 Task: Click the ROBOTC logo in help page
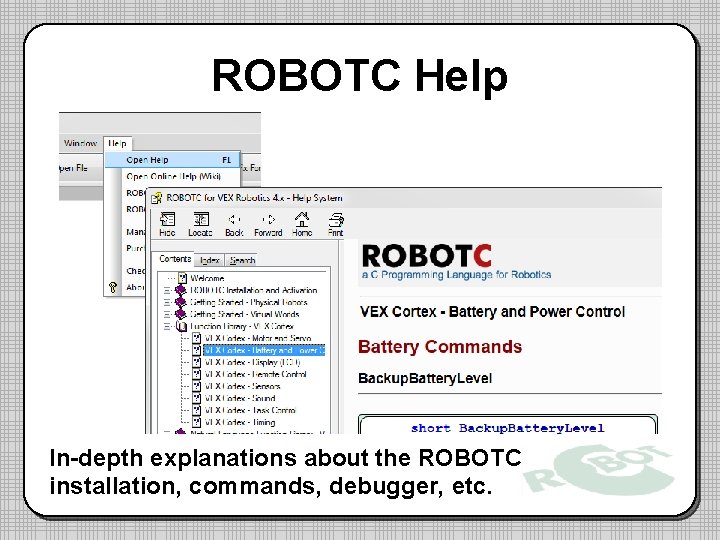pyautogui.click(x=427, y=256)
